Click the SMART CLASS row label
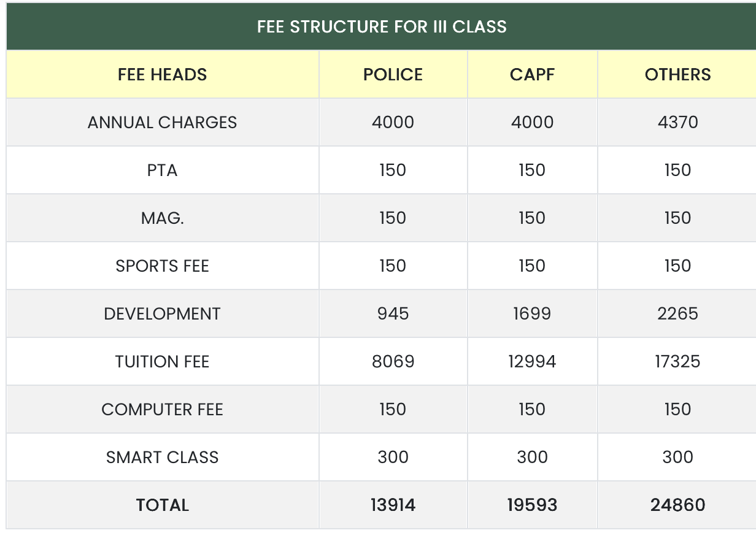756x560 pixels. point(163,458)
